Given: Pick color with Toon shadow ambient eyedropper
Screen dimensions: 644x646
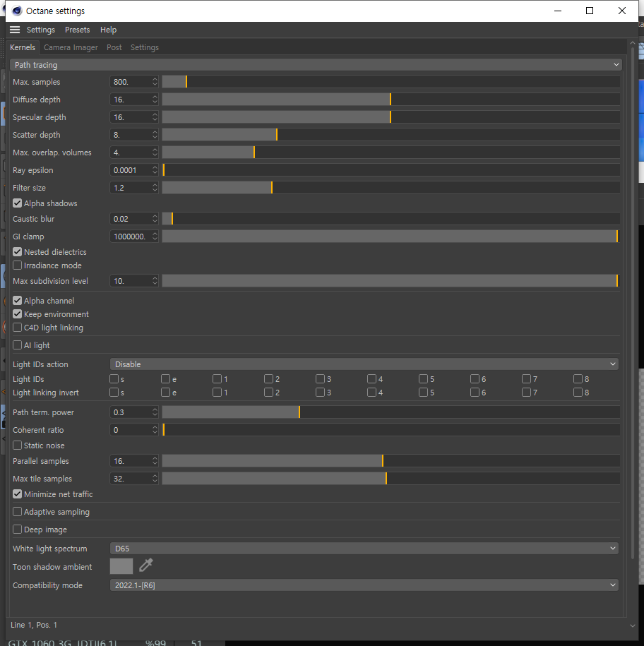Looking at the screenshot, I should point(146,566).
